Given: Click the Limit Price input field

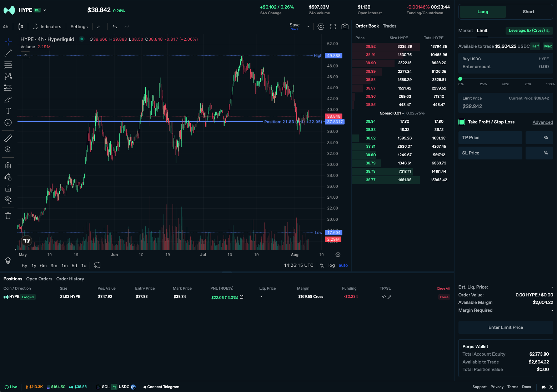Looking at the screenshot, I should [x=506, y=103].
